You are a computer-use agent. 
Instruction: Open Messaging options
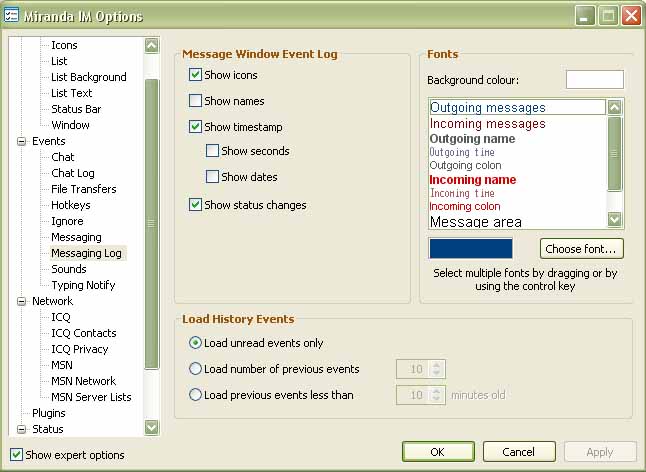point(76,237)
